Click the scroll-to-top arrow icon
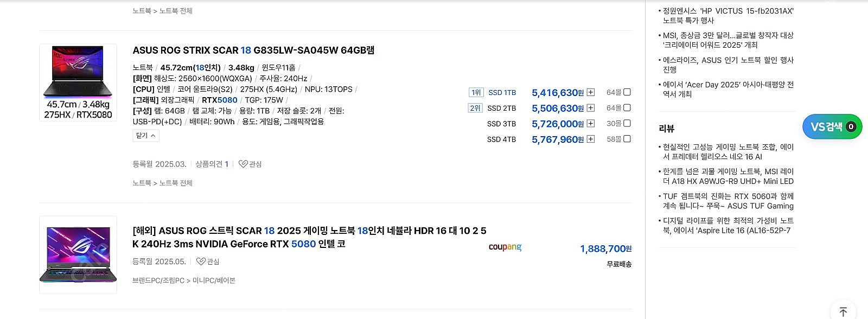 coord(843,311)
